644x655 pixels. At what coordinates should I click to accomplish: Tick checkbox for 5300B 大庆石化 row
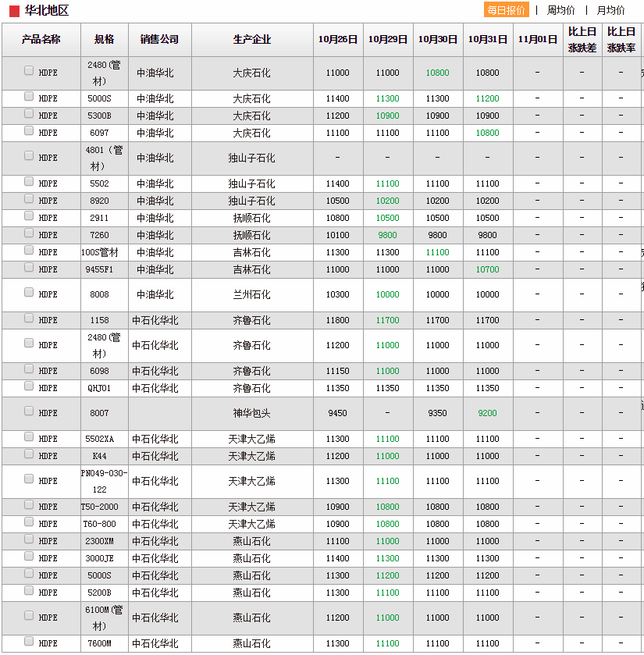(29, 114)
